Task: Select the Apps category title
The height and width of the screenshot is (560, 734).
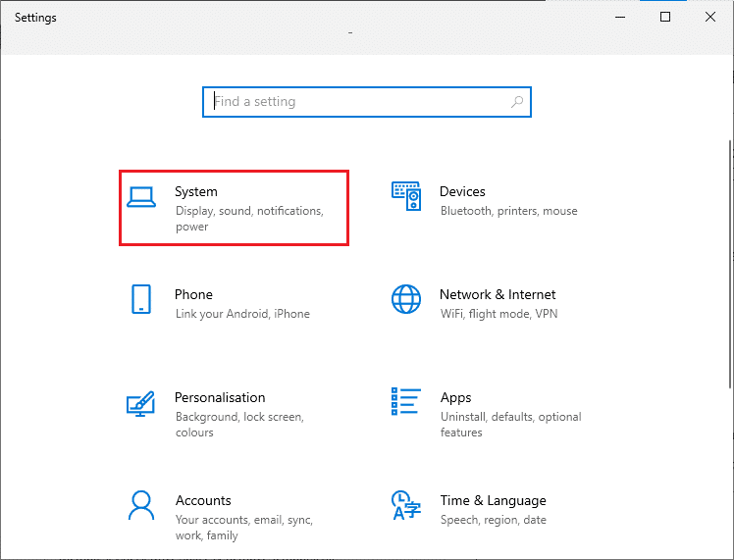Action: tap(455, 397)
